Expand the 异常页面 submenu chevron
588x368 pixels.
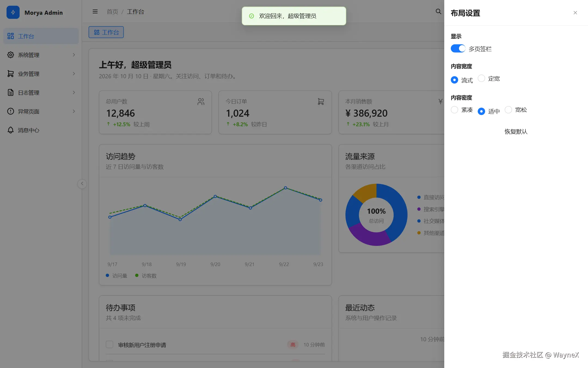74,111
